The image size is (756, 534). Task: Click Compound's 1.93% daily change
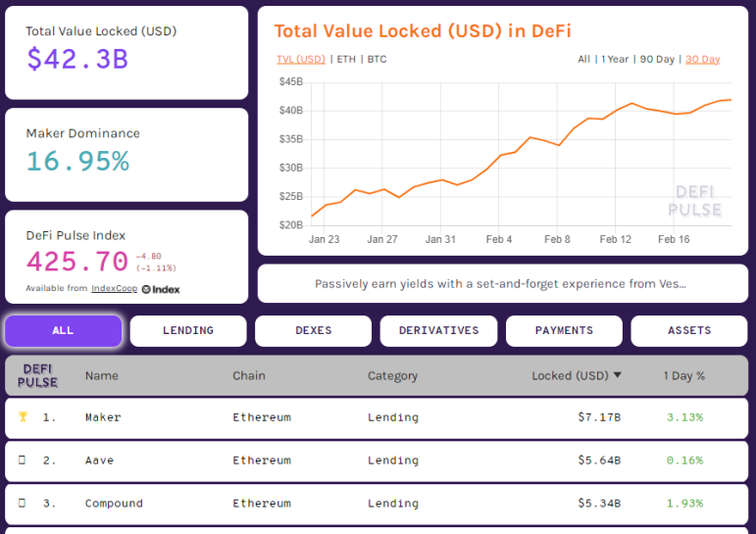pos(684,504)
